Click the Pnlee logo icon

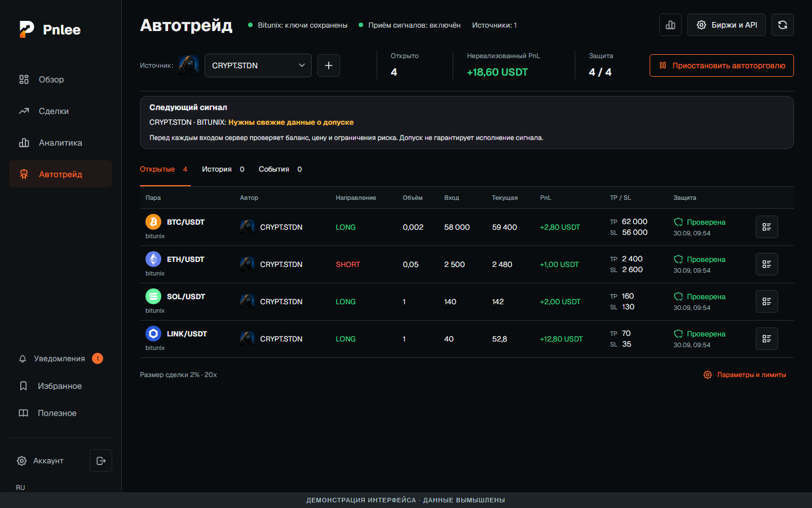pyautogui.click(x=27, y=29)
